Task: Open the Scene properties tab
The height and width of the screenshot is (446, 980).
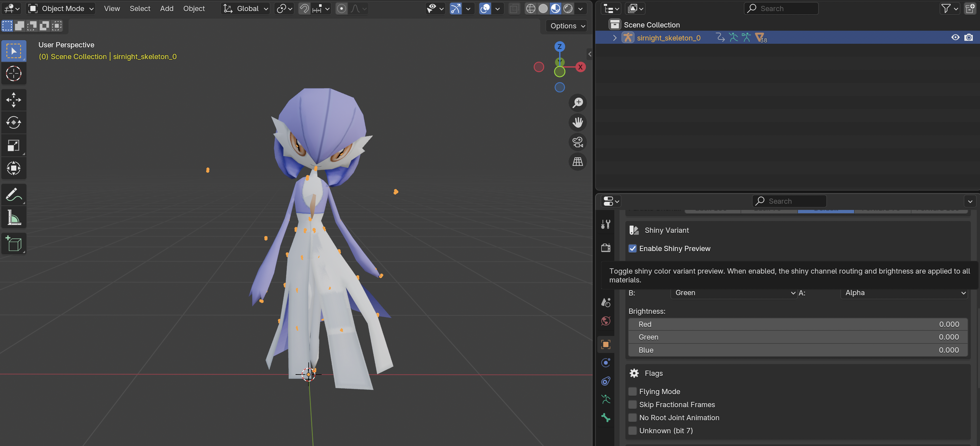Action: coord(606,302)
